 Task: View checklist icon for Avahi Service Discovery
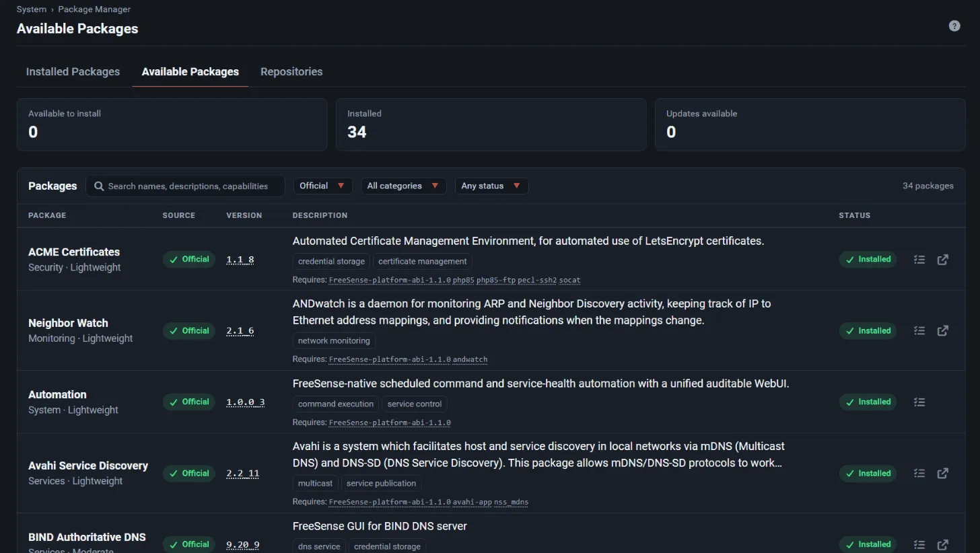pos(919,473)
